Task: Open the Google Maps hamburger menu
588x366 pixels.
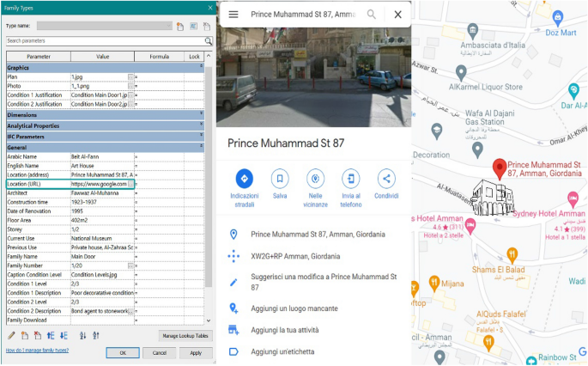Action: pos(233,15)
